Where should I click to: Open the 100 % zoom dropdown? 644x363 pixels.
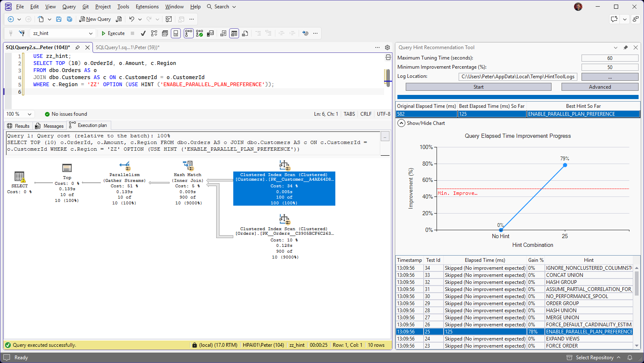pyautogui.click(x=30, y=114)
